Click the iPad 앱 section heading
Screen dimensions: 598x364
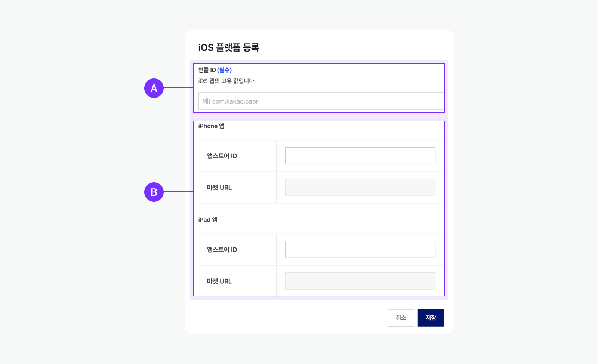pos(207,220)
